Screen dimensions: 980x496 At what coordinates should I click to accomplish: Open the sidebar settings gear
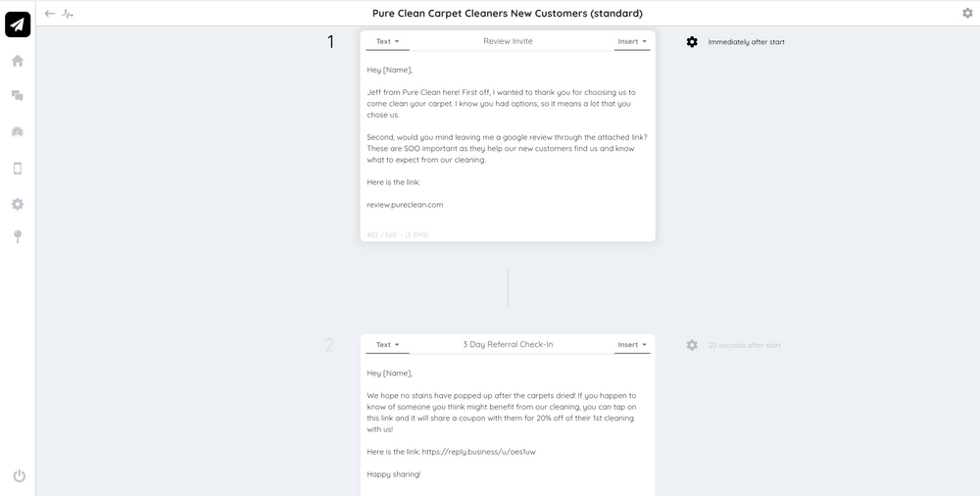18,204
